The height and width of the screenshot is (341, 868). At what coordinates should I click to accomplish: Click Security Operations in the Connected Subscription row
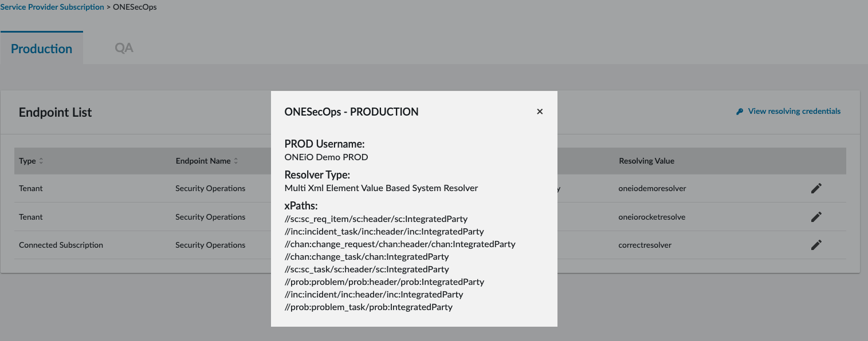[x=210, y=245]
